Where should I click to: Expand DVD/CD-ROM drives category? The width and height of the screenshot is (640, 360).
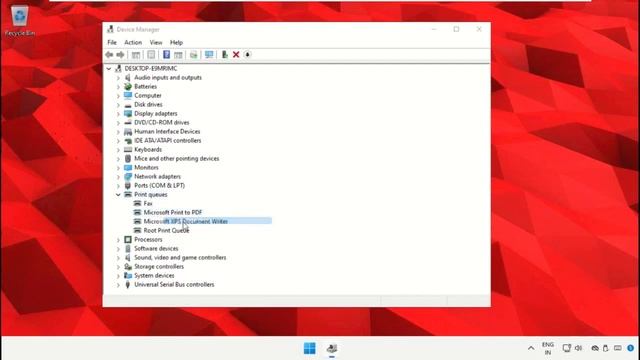point(118,122)
